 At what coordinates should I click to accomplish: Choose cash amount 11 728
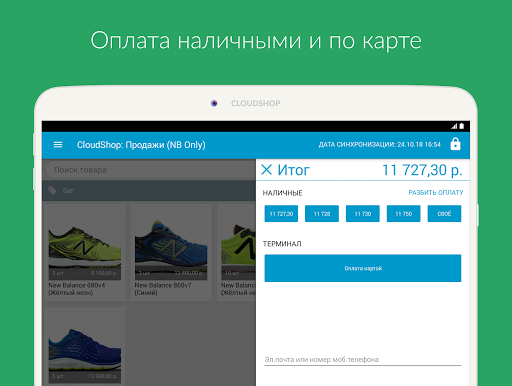click(x=322, y=214)
